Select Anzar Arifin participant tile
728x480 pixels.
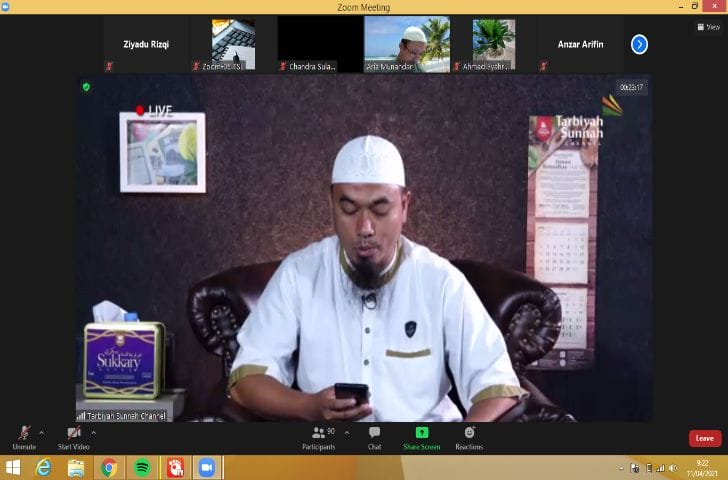tap(580, 44)
